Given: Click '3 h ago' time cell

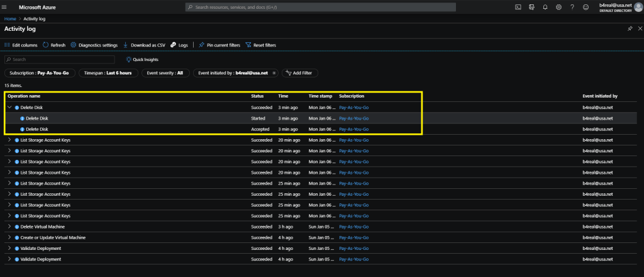Looking at the screenshot, I should pos(286,227).
